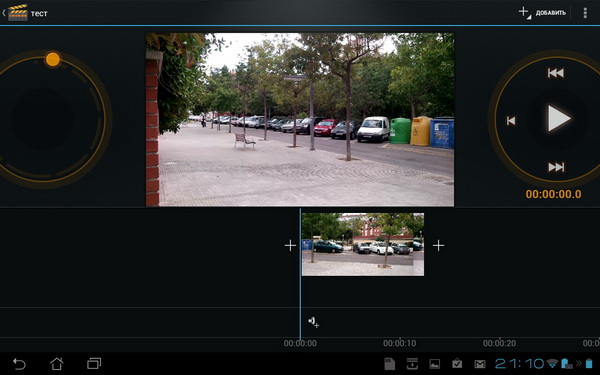Open the mail notification icon

tap(480, 364)
